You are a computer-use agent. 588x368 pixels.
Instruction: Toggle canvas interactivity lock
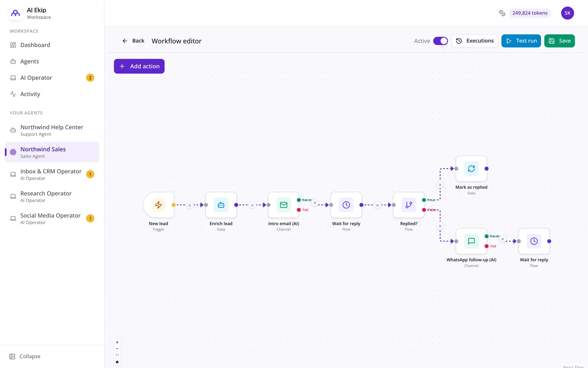click(117, 362)
